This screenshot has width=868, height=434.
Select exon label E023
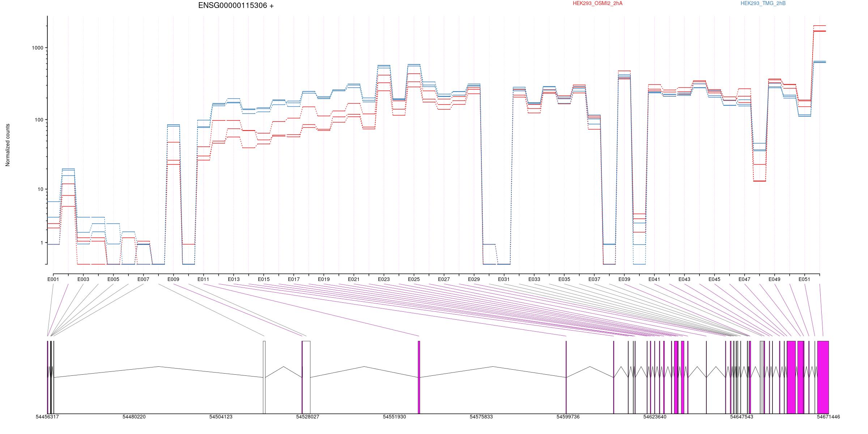click(x=384, y=279)
